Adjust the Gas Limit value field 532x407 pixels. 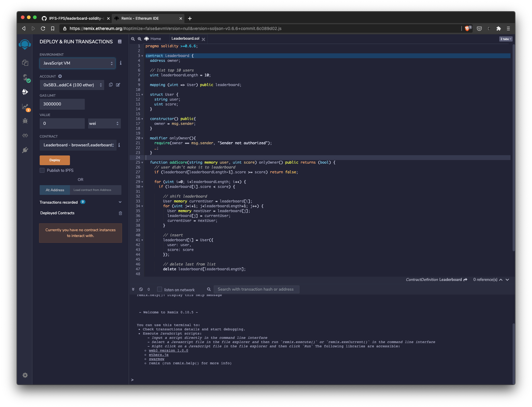(62, 104)
